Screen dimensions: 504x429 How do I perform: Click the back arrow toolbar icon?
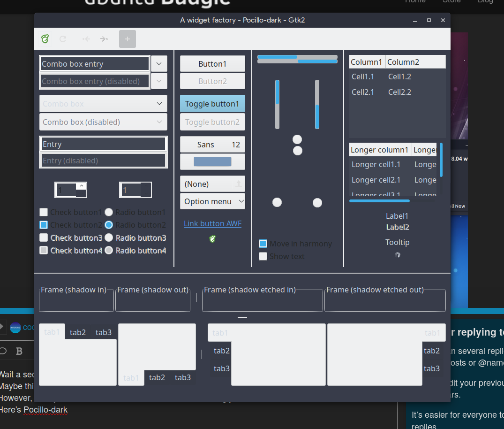86,39
